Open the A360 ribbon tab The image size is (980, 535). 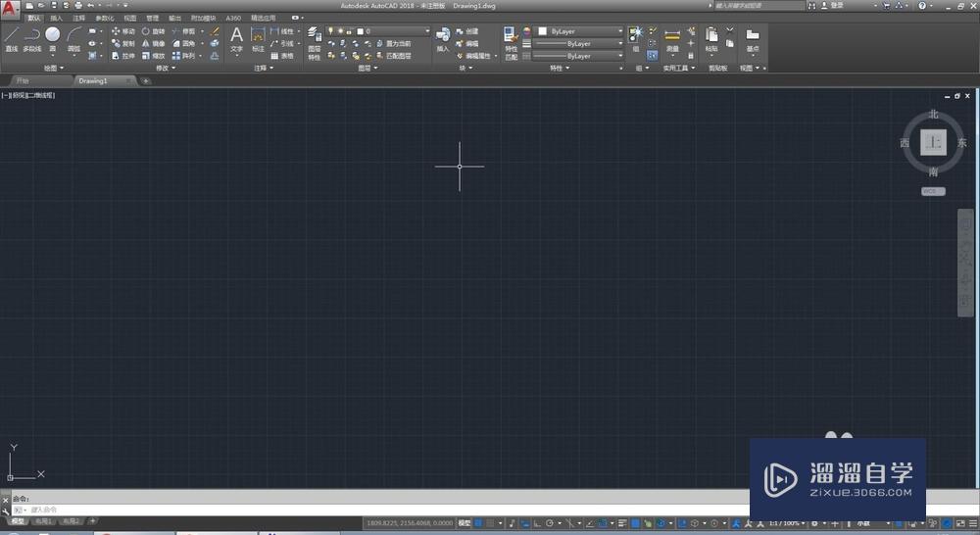click(x=233, y=18)
